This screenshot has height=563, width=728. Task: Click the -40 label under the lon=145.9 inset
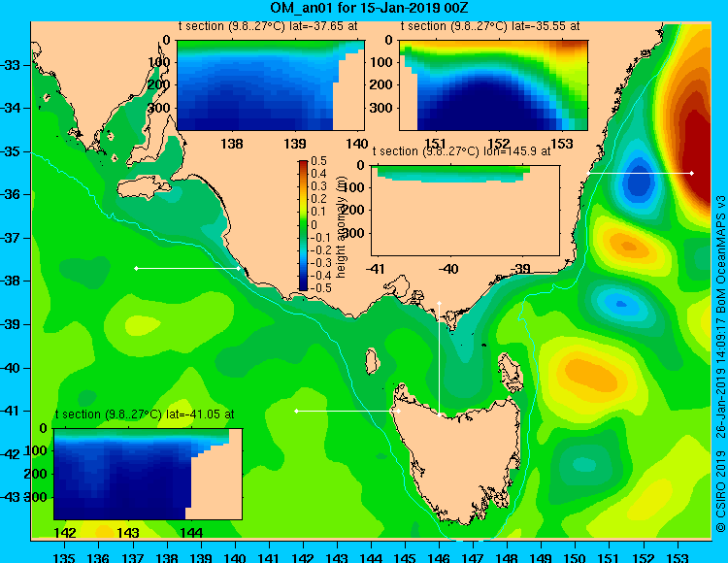click(449, 269)
